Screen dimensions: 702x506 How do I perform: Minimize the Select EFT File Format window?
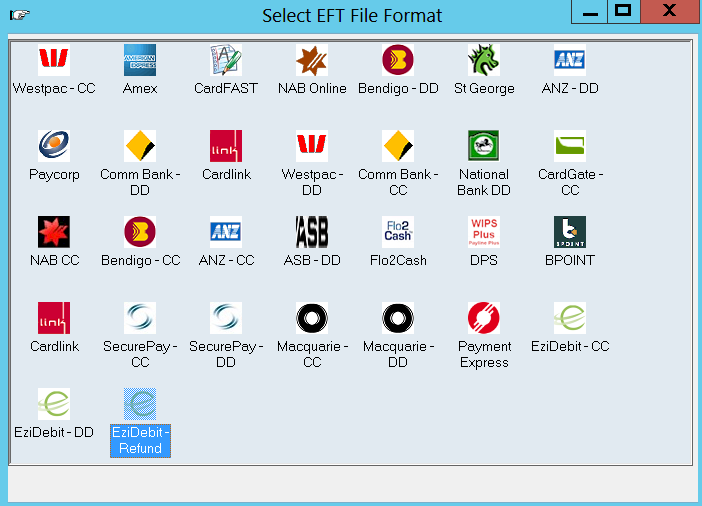pos(590,12)
